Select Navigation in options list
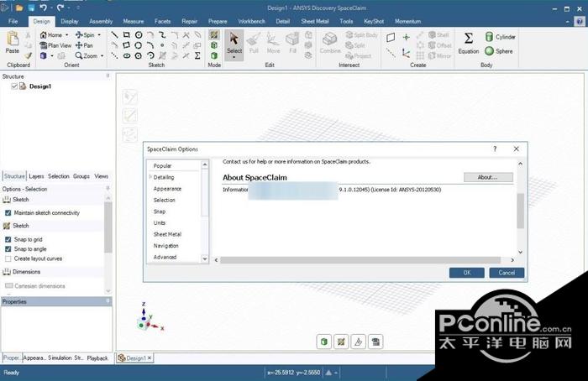 click(x=165, y=246)
